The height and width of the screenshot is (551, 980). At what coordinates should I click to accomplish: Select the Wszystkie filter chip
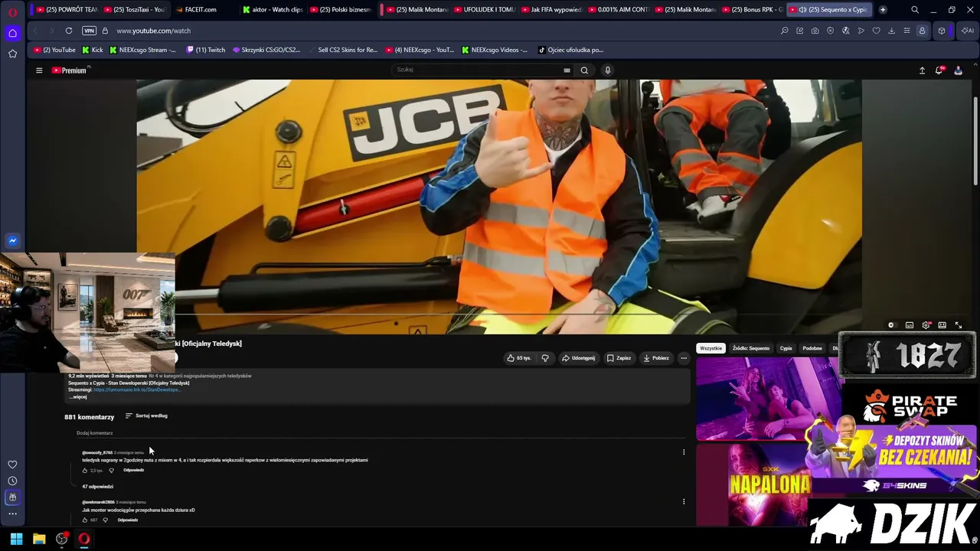(710, 348)
